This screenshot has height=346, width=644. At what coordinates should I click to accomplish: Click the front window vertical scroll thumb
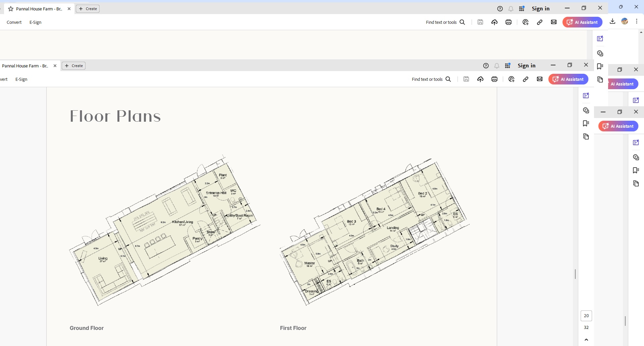coord(575,274)
